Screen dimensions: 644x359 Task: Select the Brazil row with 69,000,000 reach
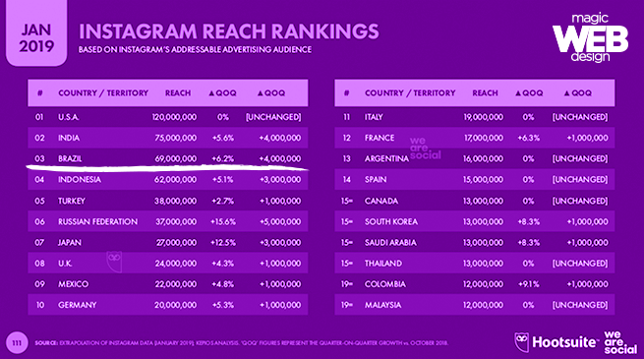167,158
